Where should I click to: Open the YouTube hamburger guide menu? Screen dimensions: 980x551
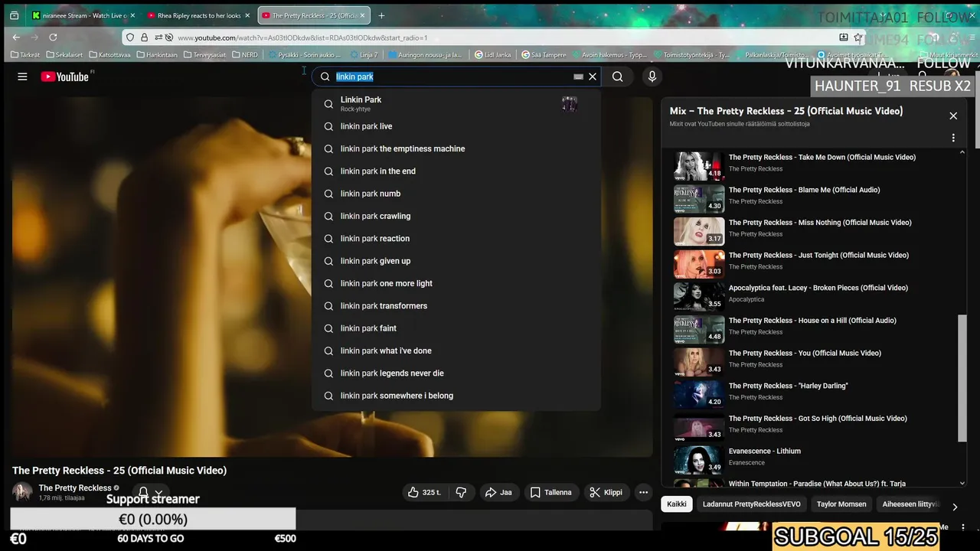pos(22,77)
